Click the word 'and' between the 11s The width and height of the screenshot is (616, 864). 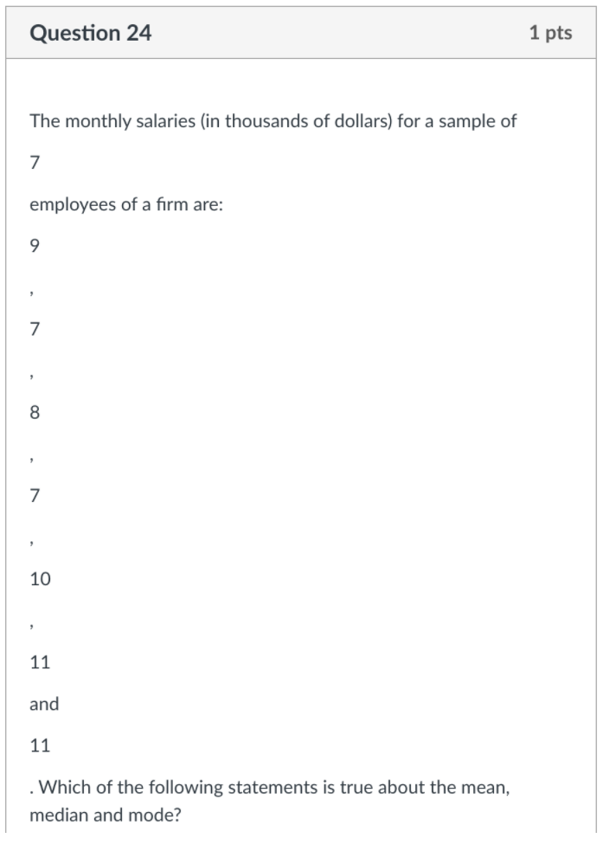(44, 704)
